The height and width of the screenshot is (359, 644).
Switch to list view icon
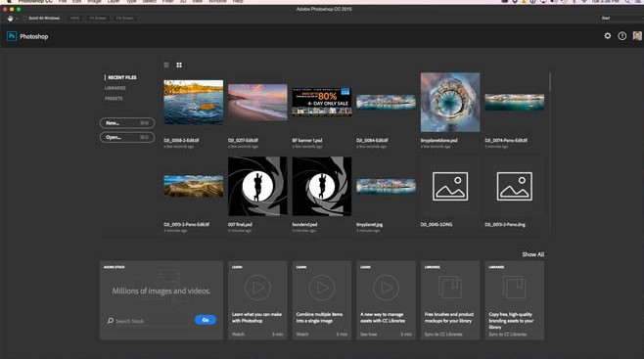(166, 65)
